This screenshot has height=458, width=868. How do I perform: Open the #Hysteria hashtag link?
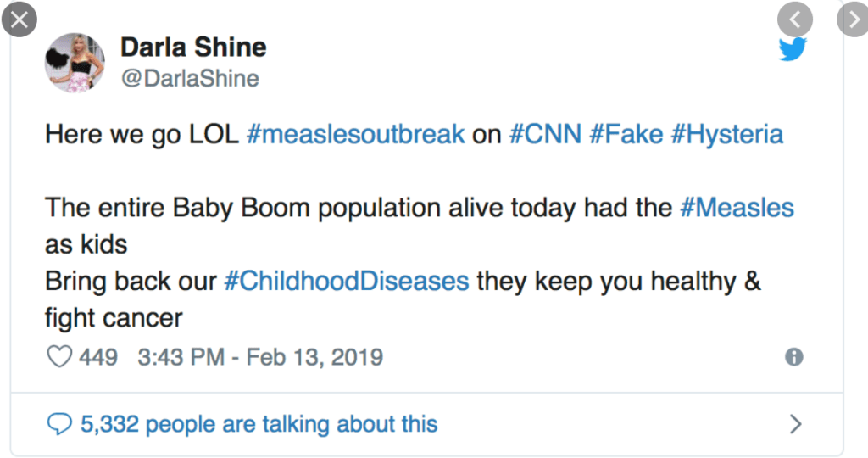pos(726,134)
